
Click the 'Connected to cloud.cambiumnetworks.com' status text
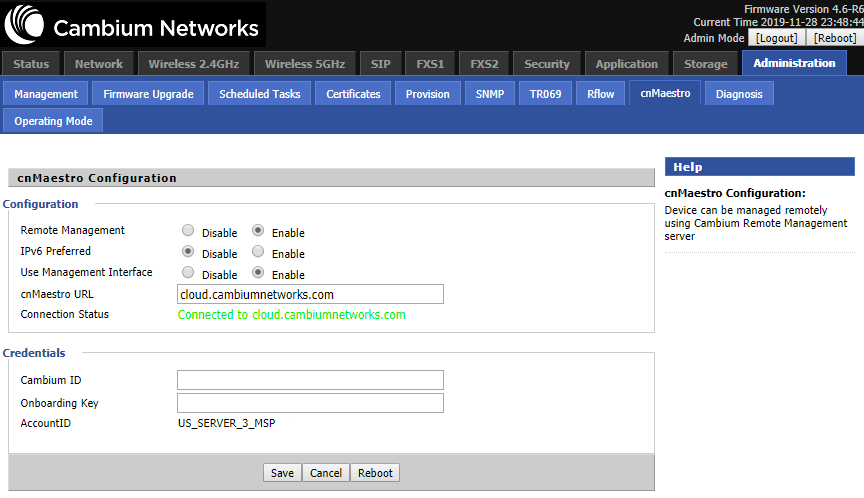(291, 315)
